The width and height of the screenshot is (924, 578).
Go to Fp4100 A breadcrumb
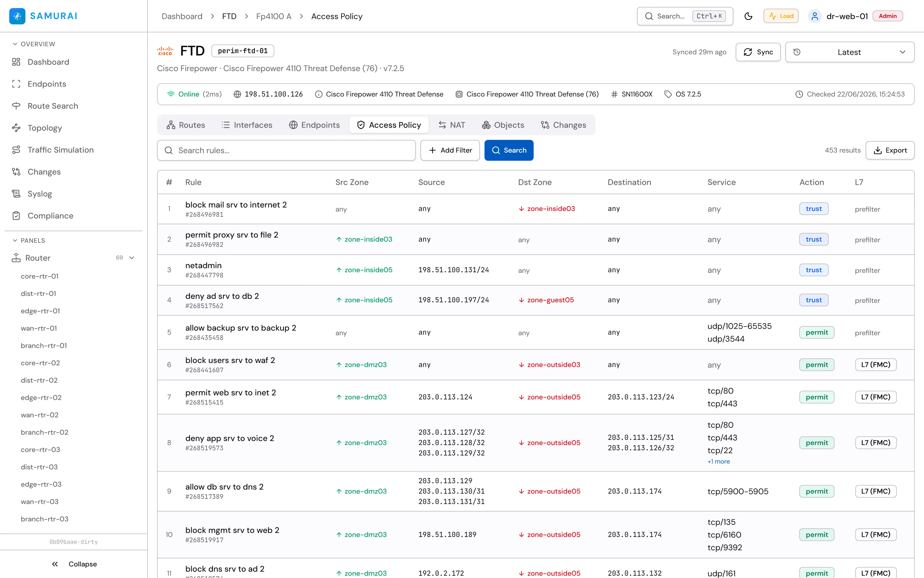pyautogui.click(x=273, y=16)
